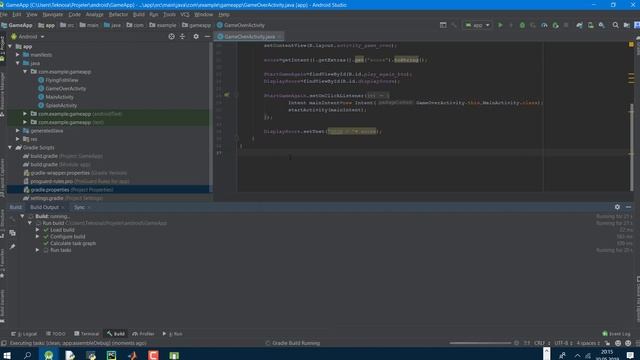Open Windows taskbar search
This screenshot has width=640, height=360.
point(27,356)
